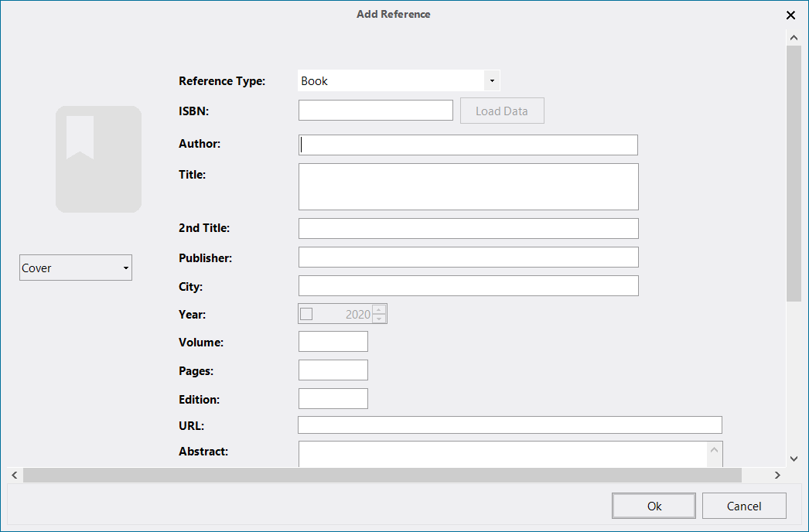Click the book cover placeholder icon

click(x=98, y=159)
